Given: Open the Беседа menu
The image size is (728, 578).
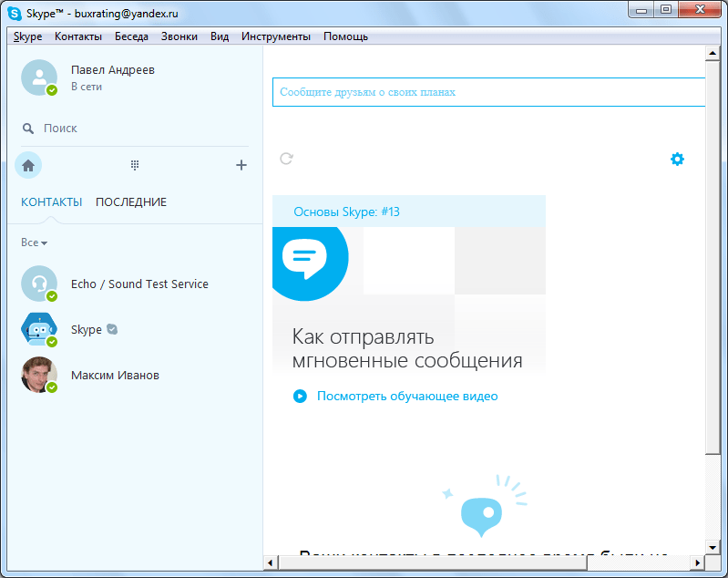Looking at the screenshot, I should [x=131, y=36].
